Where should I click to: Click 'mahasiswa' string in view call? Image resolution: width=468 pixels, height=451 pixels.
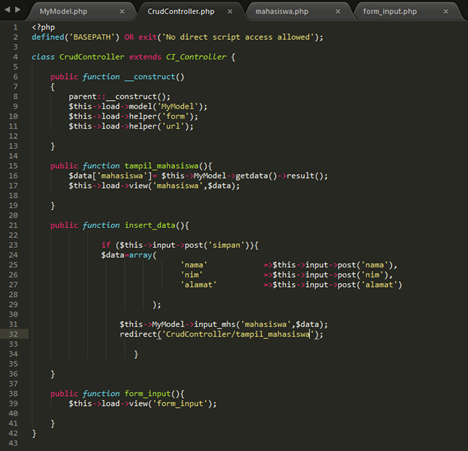click(x=178, y=186)
